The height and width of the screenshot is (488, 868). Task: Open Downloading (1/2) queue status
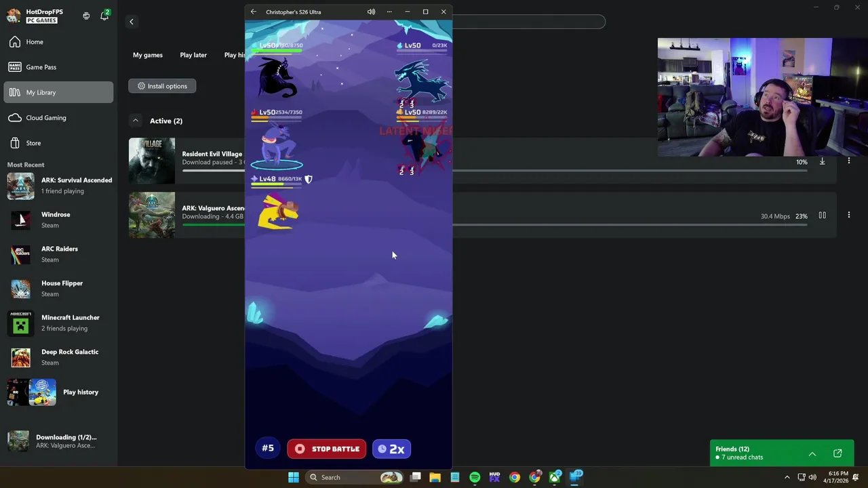[58, 441]
